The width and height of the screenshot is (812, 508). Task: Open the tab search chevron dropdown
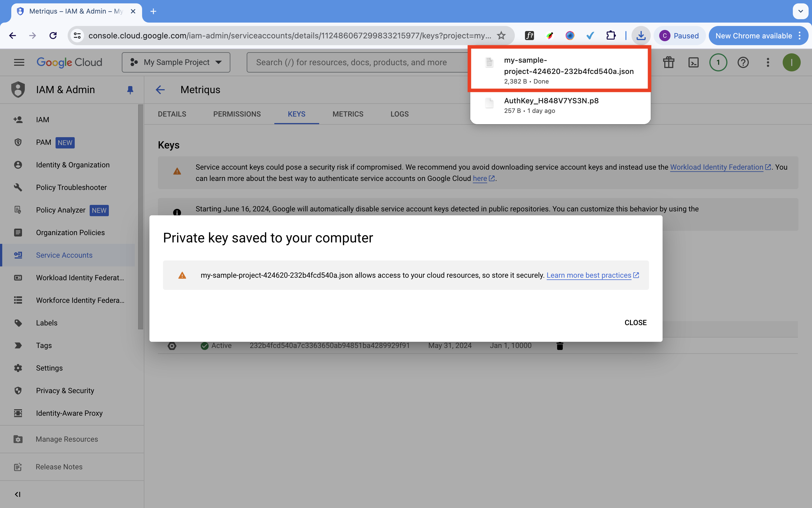tap(801, 11)
